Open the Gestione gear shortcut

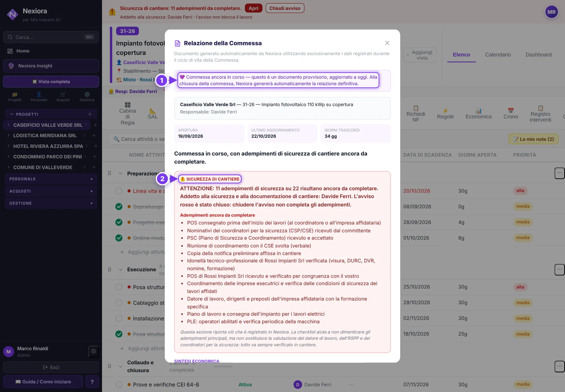(87, 97)
